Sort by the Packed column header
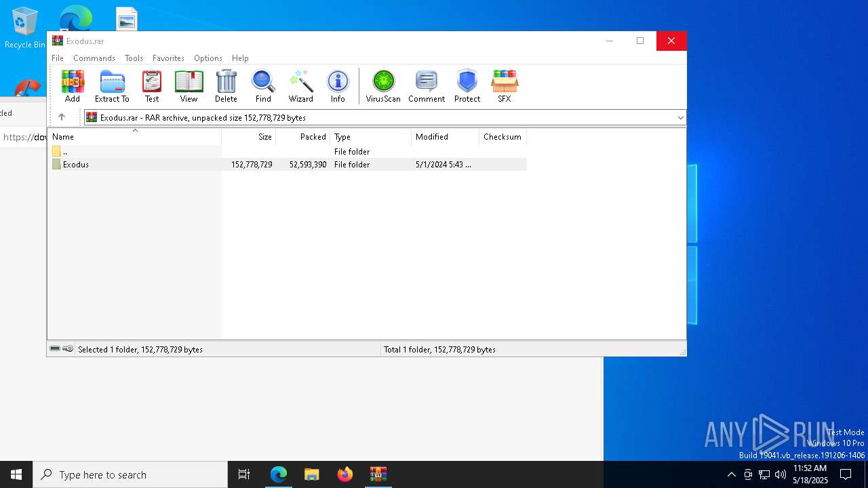The height and width of the screenshot is (488, 868). pos(303,137)
